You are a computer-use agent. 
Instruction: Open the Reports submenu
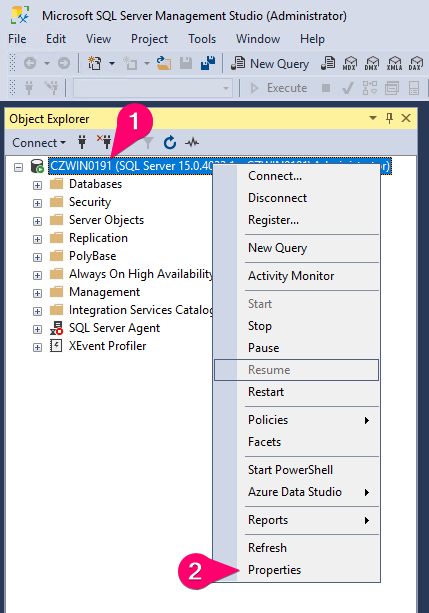tap(296, 520)
